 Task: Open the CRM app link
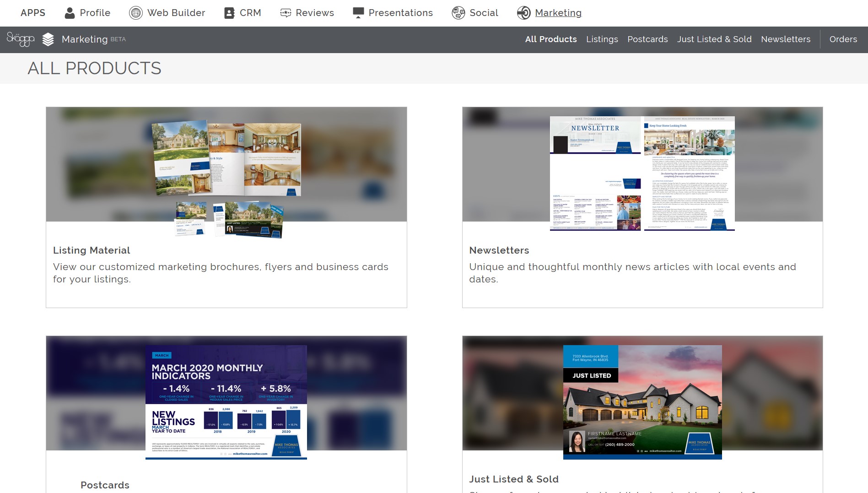click(250, 13)
